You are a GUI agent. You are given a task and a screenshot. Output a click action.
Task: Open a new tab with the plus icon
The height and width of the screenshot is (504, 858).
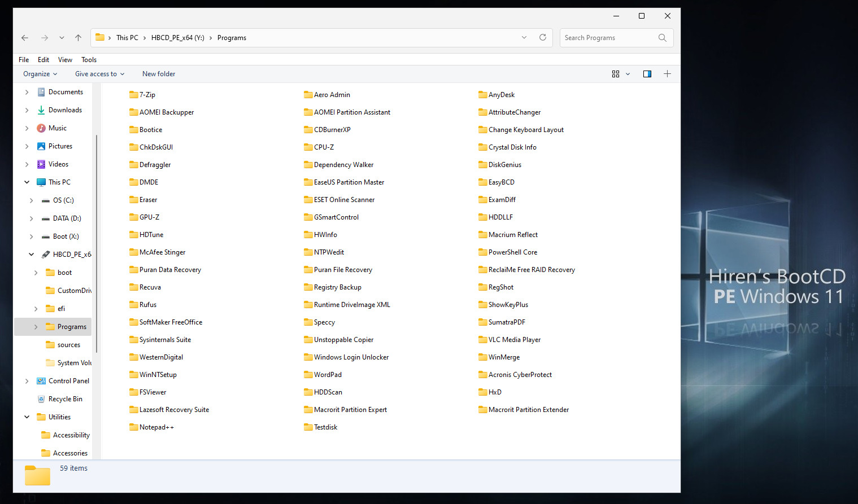[x=667, y=73]
